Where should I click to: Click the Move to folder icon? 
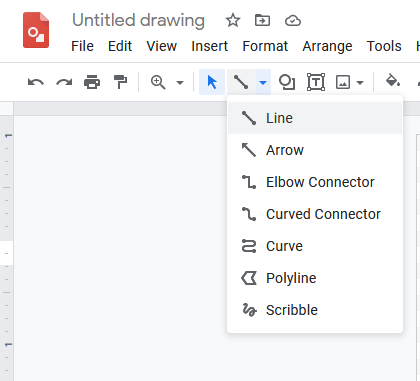262,21
